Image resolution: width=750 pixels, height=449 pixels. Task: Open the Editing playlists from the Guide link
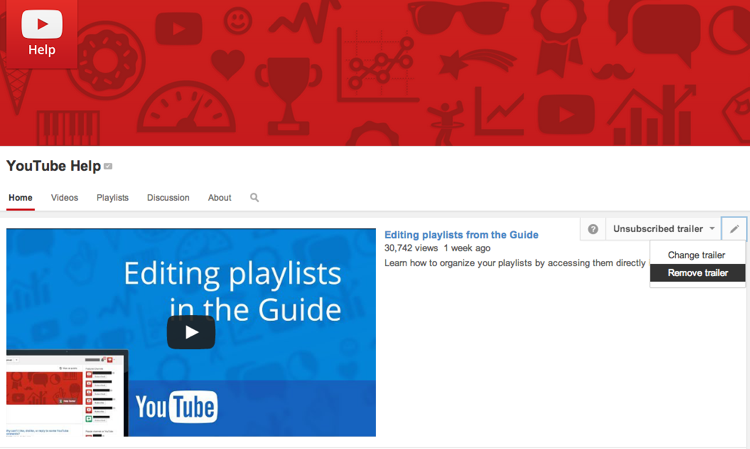pos(462,235)
